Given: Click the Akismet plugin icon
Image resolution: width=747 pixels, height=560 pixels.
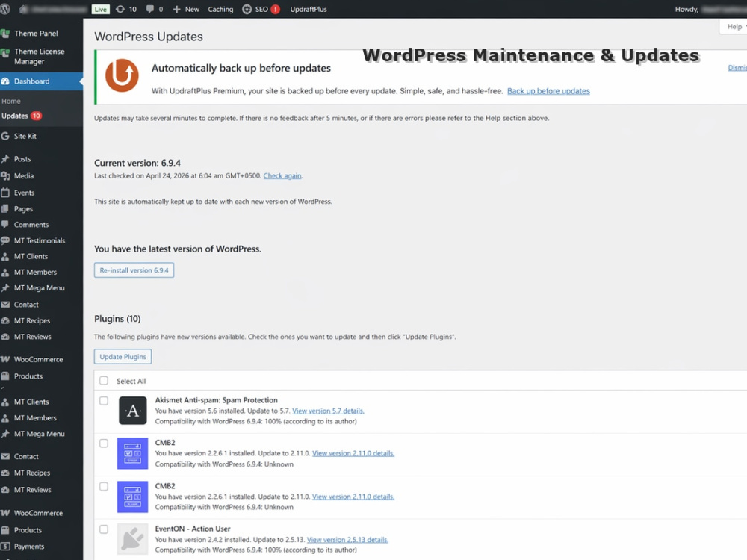Looking at the screenshot, I should coord(132,411).
